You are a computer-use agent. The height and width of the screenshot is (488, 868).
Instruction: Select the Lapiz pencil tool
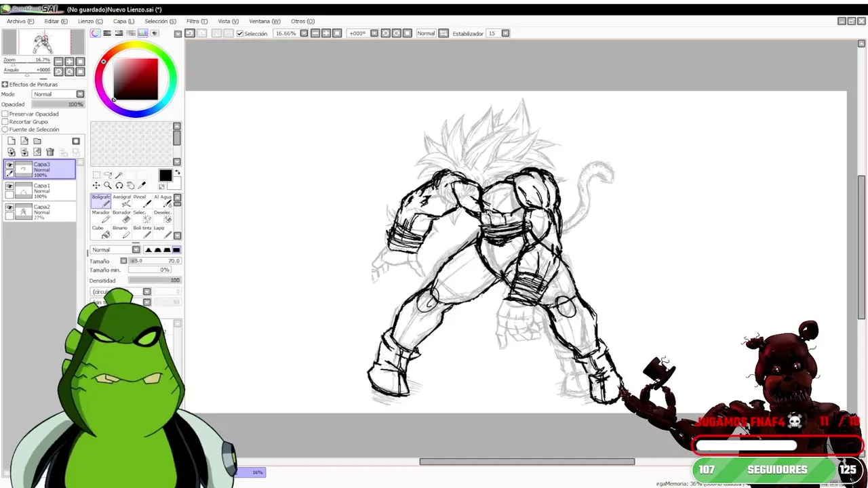pos(163,232)
